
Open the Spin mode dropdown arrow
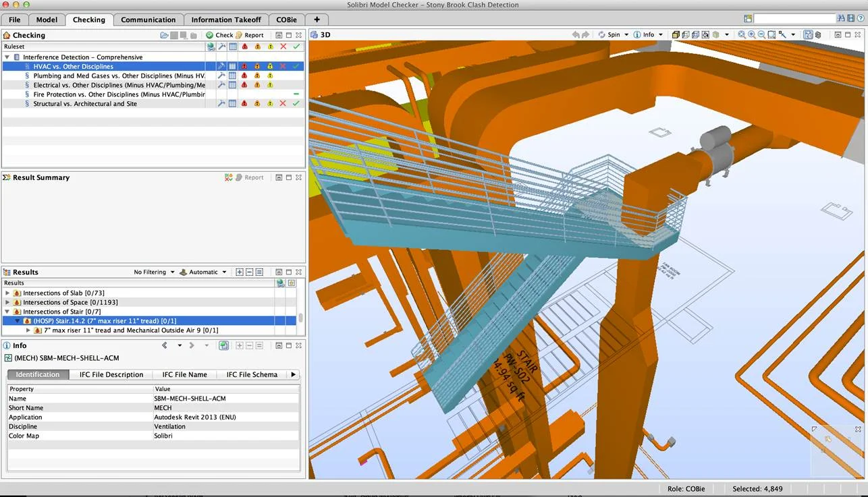click(626, 34)
